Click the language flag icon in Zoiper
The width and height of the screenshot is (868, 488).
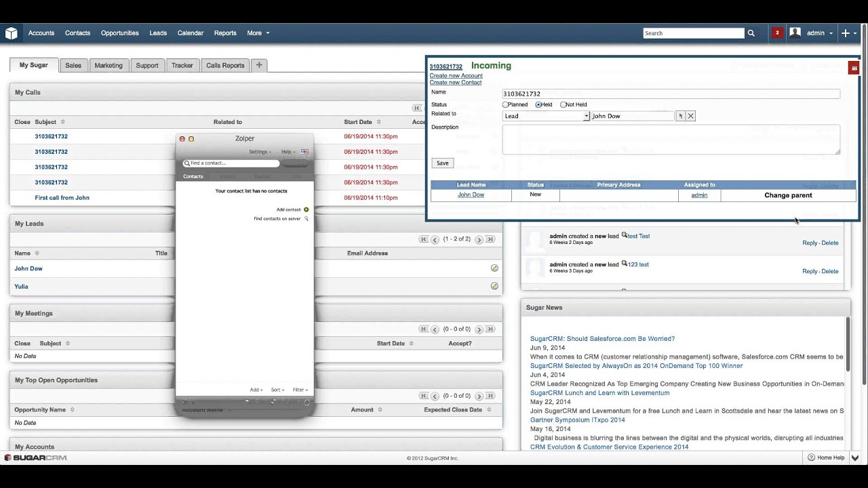point(304,152)
